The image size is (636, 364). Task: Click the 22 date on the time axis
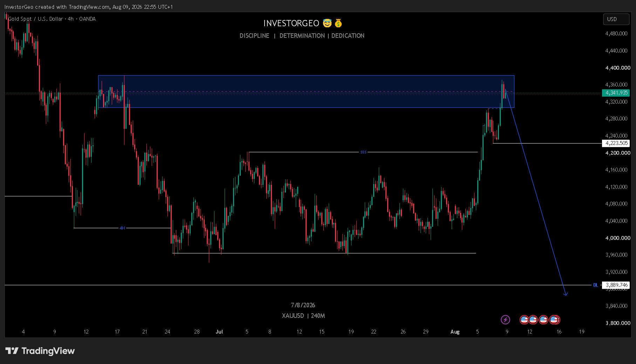point(374,332)
